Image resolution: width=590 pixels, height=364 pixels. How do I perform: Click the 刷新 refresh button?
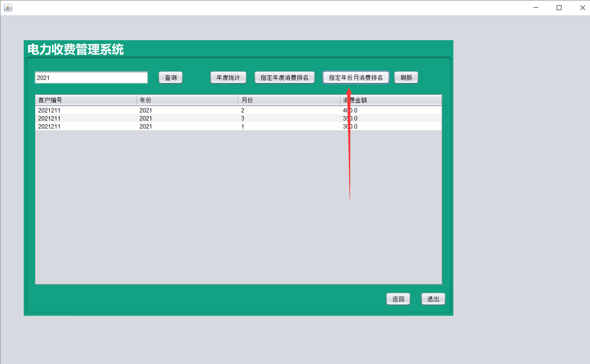coord(406,77)
